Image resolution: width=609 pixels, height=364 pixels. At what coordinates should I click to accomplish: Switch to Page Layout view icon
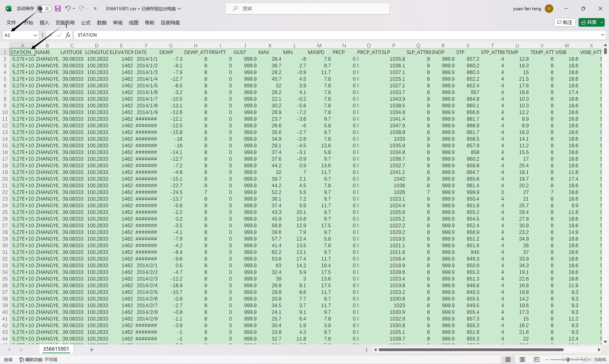(522, 359)
